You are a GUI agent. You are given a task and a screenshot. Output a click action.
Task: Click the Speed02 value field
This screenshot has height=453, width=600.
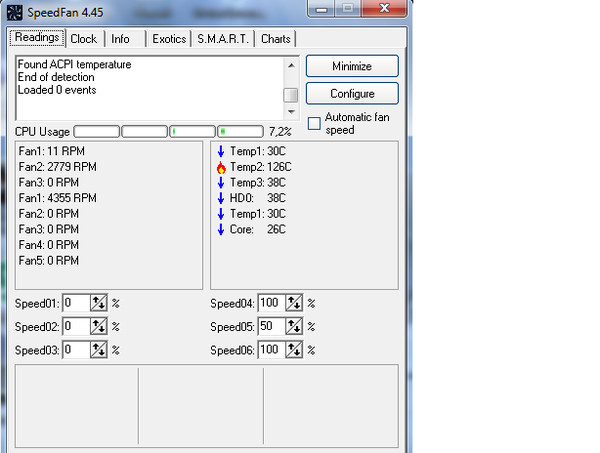77,327
